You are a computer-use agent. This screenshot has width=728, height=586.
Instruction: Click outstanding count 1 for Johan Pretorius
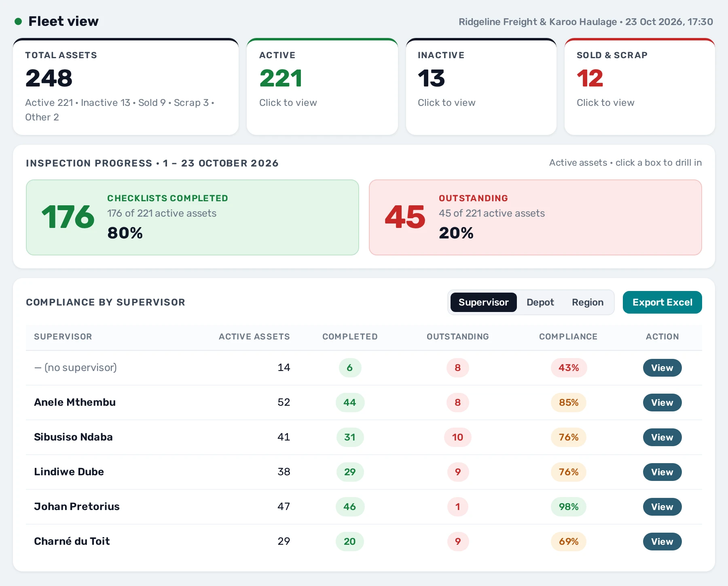458,507
